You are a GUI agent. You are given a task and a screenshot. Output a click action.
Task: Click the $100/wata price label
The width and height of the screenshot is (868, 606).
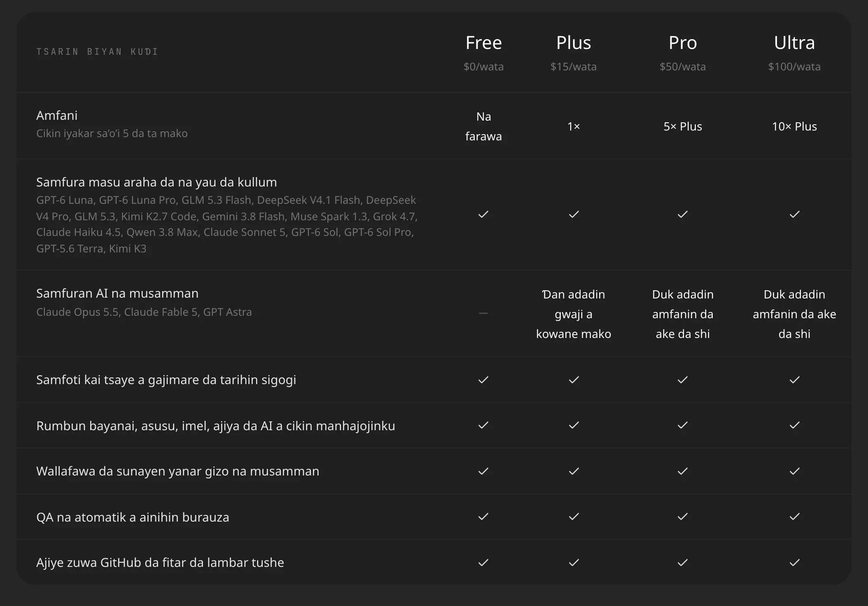coord(794,67)
